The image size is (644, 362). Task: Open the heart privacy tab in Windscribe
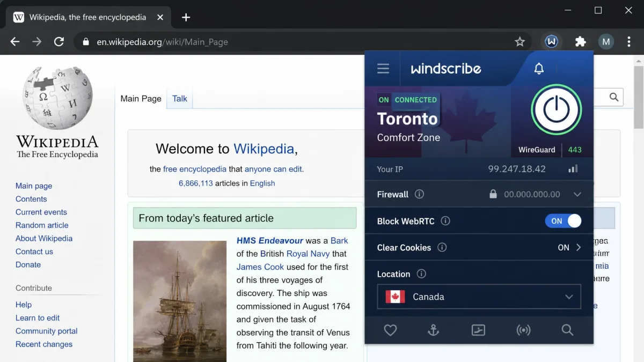[390, 330]
